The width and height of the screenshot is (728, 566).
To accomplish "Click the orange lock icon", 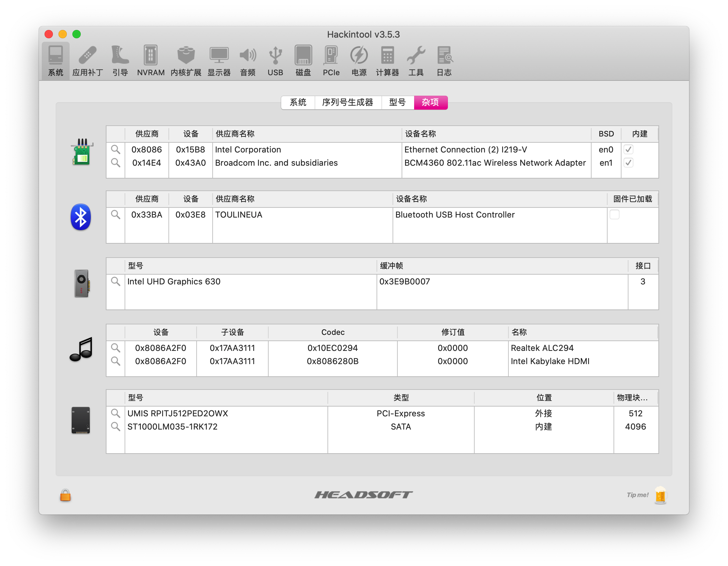I will 65,495.
